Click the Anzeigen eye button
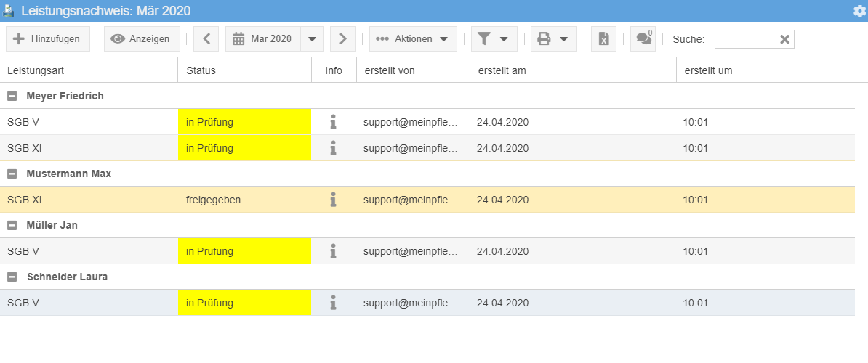The image size is (868, 363). pyautogui.click(x=142, y=39)
